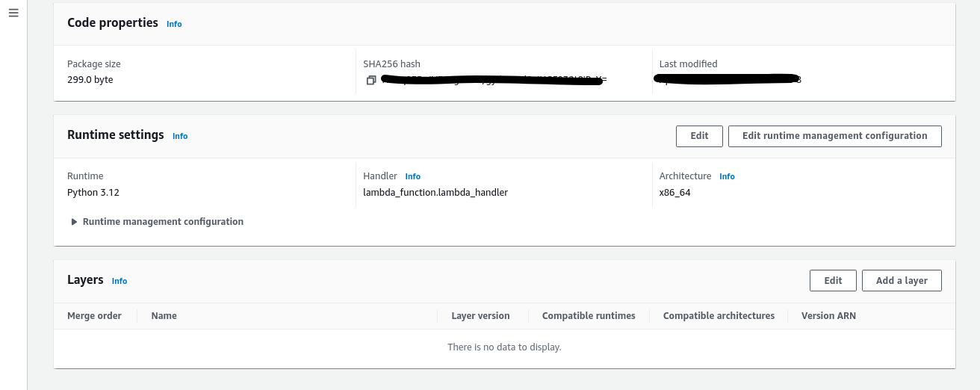Click the Last modified label
The image size is (980, 390).
click(x=688, y=64)
